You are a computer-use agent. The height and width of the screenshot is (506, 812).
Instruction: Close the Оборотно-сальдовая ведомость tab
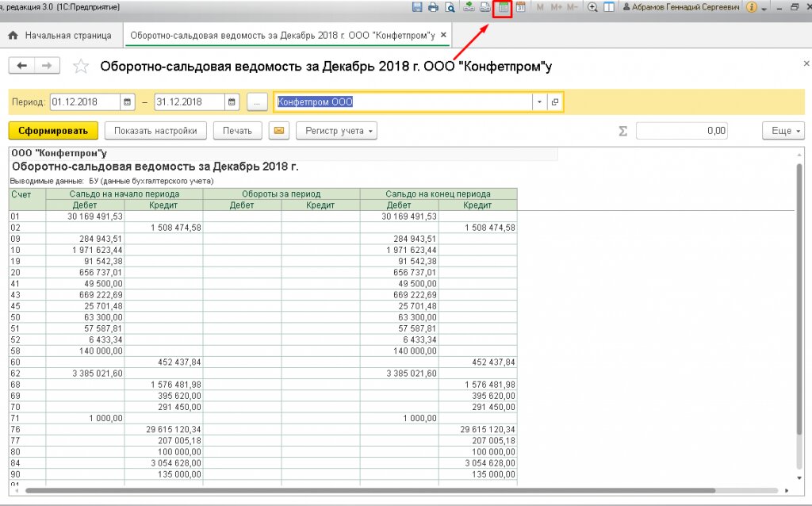pos(443,35)
